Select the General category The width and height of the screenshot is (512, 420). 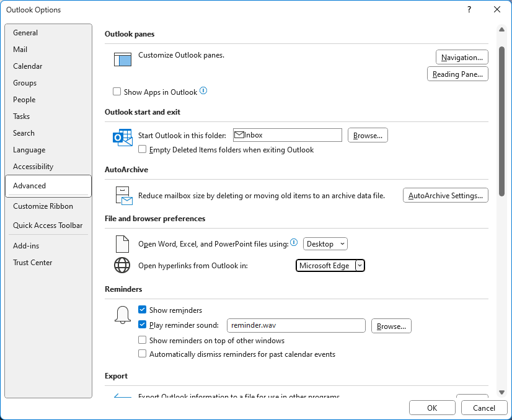[48, 33]
